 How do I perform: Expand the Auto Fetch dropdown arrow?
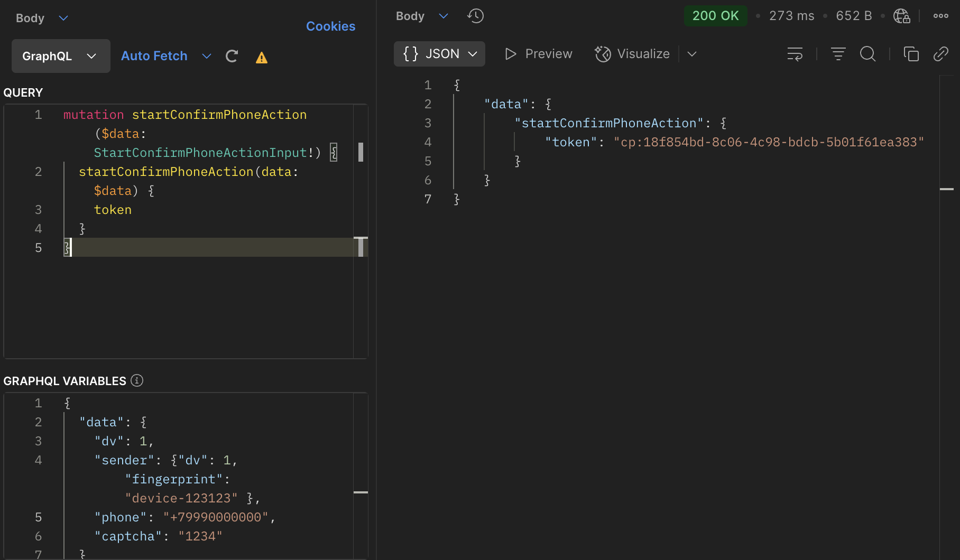click(207, 56)
